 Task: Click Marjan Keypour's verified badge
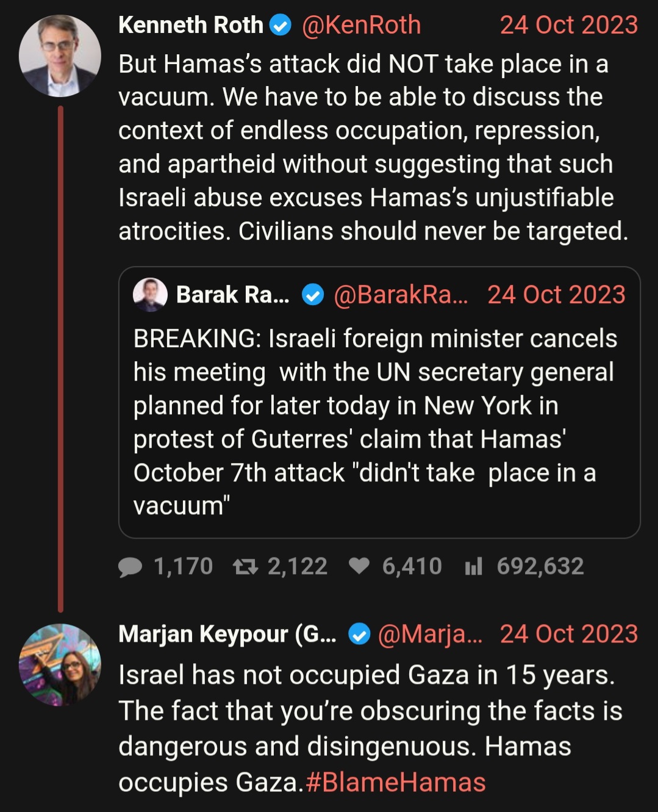pyautogui.click(x=359, y=635)
